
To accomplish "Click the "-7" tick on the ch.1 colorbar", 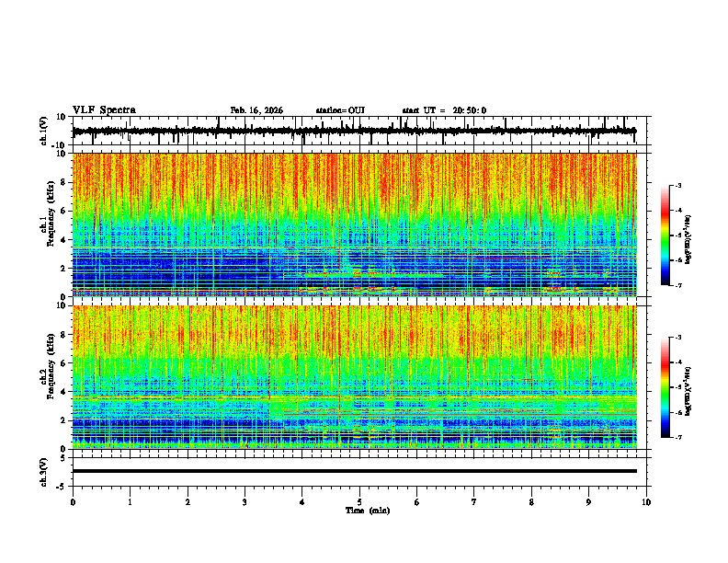I will (678, 285).
